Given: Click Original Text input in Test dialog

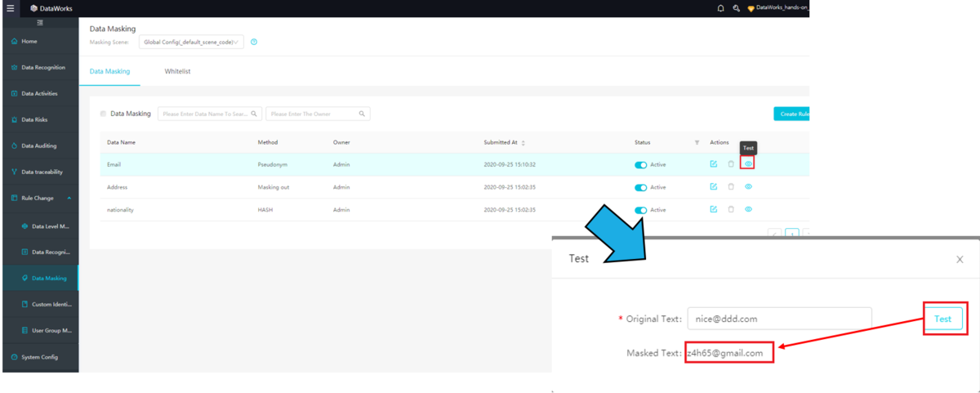Looking at the screenshot, I should pos(779,319).
